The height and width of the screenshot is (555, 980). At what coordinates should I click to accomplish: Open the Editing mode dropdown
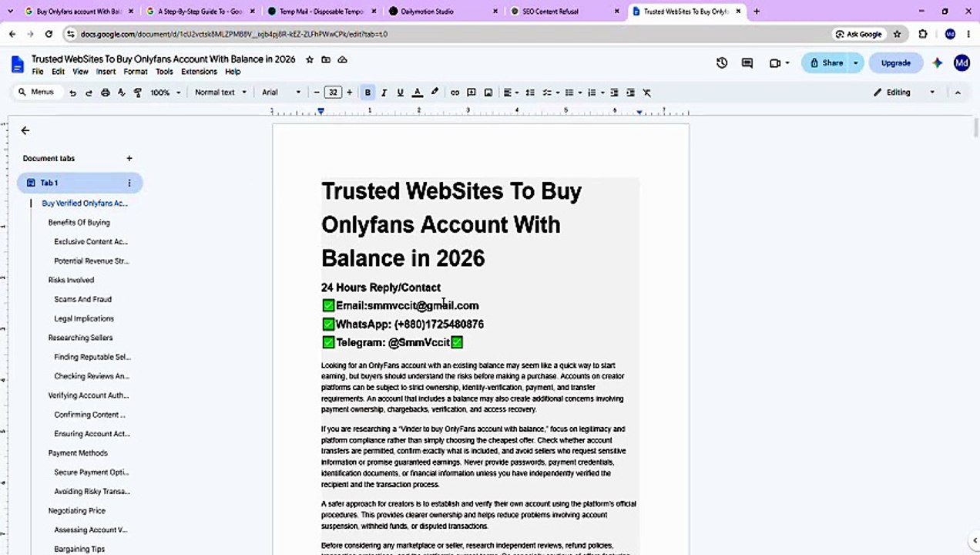point(904,92)
